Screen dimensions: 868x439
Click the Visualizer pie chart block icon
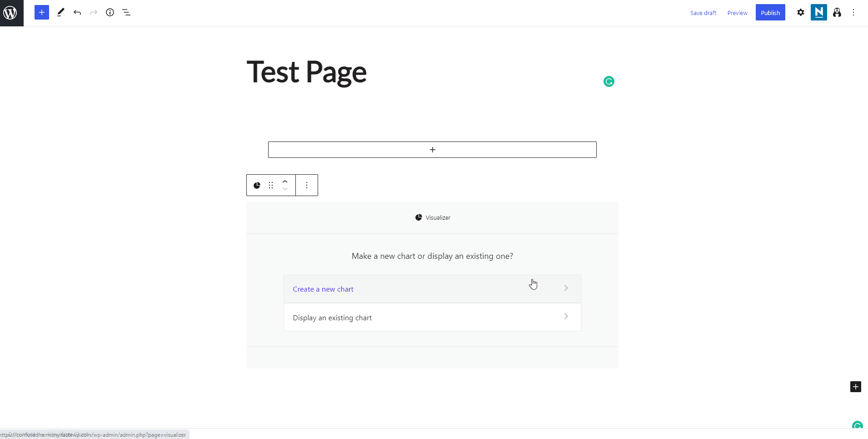(x=257, y=185)
